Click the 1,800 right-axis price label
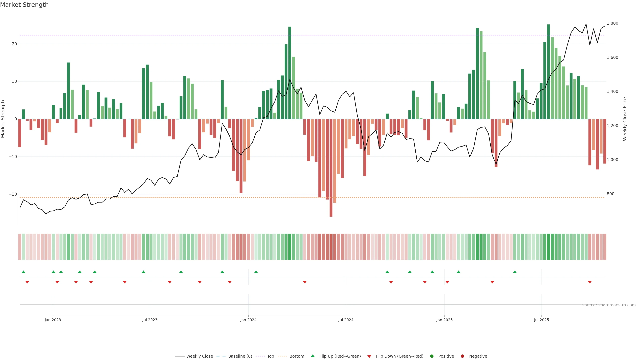 (612, 23)
